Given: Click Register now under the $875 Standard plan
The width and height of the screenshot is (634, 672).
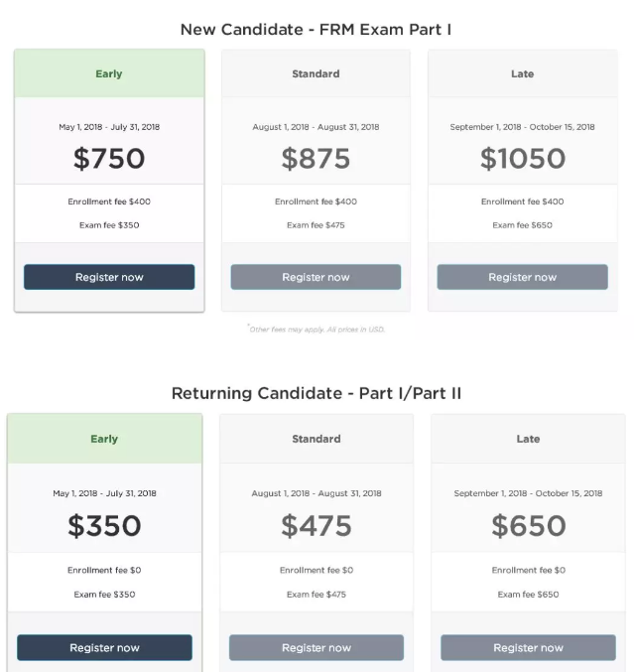Looking at the screenshot, I should (x=316, y=277).
